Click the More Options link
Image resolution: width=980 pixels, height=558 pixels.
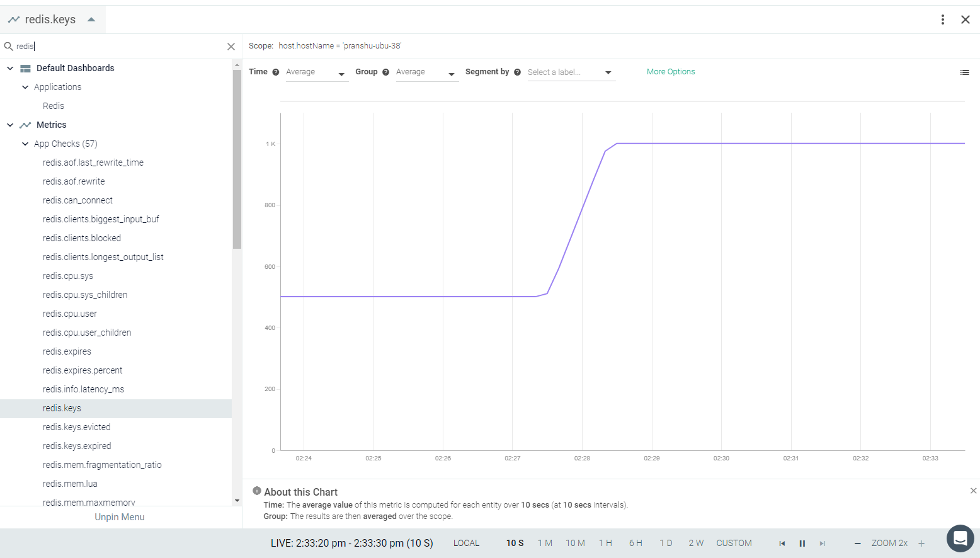(671, 72)
